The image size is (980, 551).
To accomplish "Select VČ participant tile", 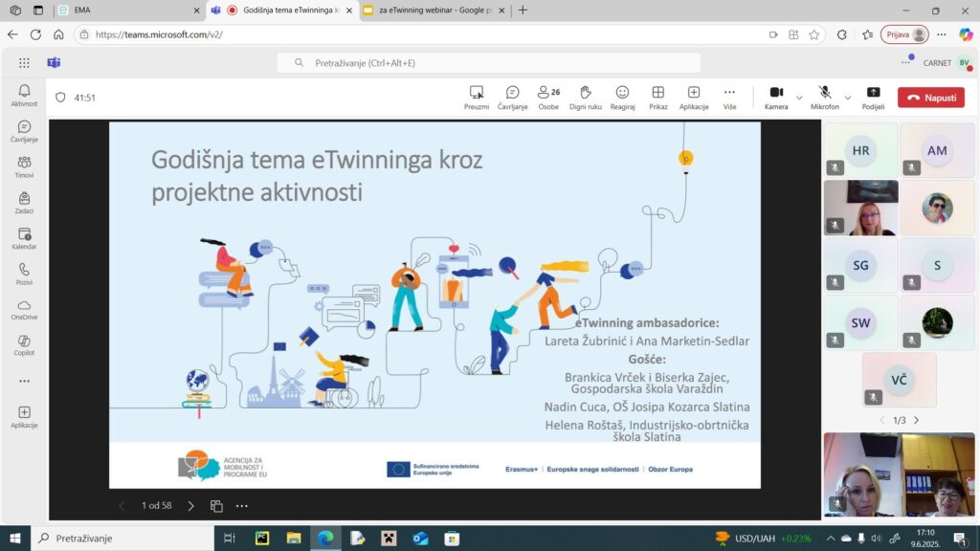I will point(899,380).
